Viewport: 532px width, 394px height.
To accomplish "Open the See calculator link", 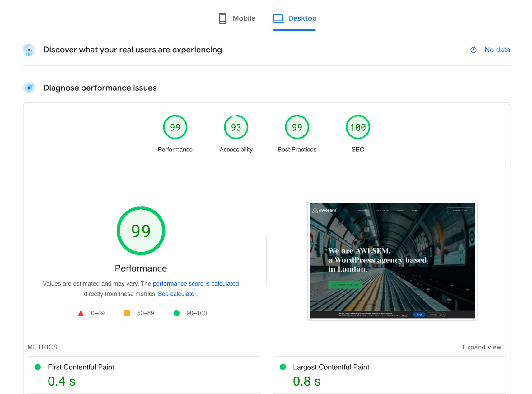I will [x=178, y=294].
